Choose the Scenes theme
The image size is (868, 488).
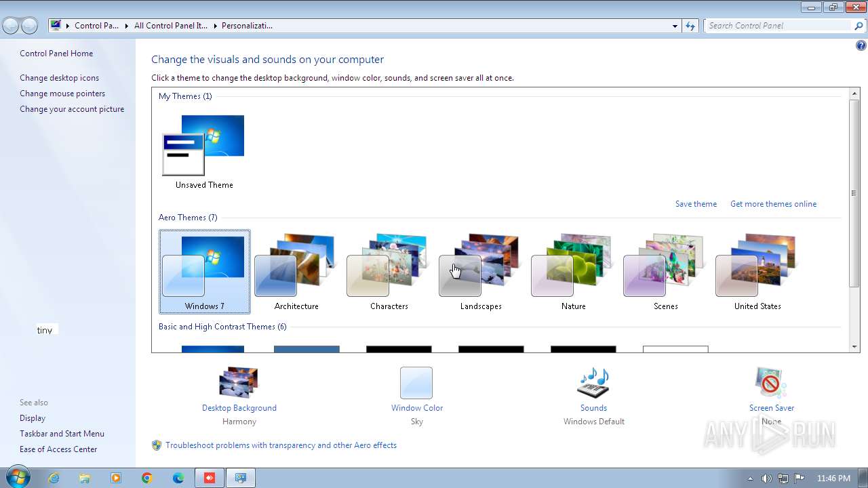click(665, 272)
